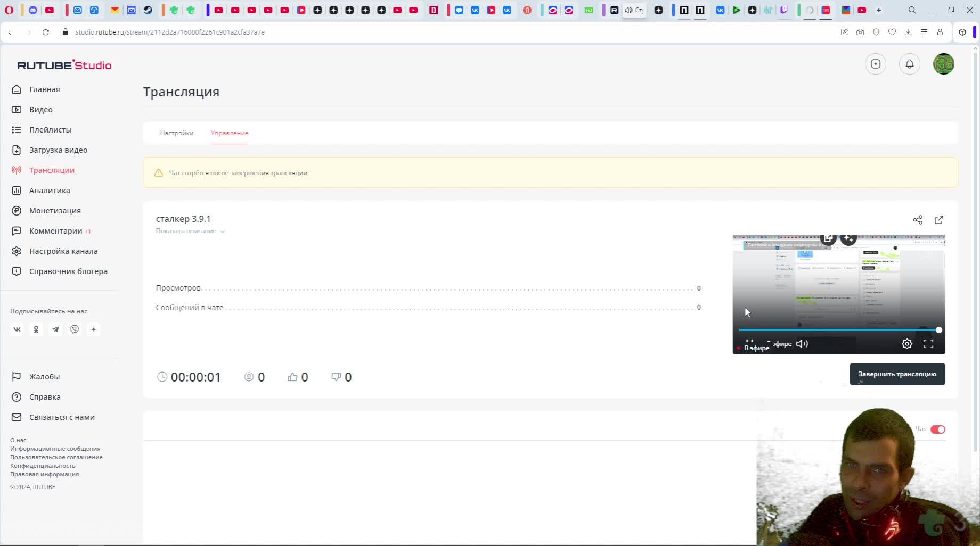Screen dimensions: 980x546
Task: Switch to the Настройки tab
Action: click(x=177, y=133)
